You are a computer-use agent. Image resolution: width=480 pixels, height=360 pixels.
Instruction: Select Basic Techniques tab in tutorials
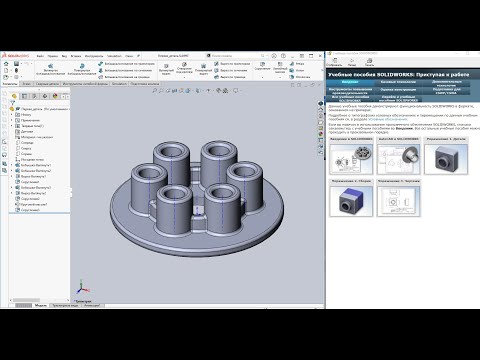click(398, 82)
